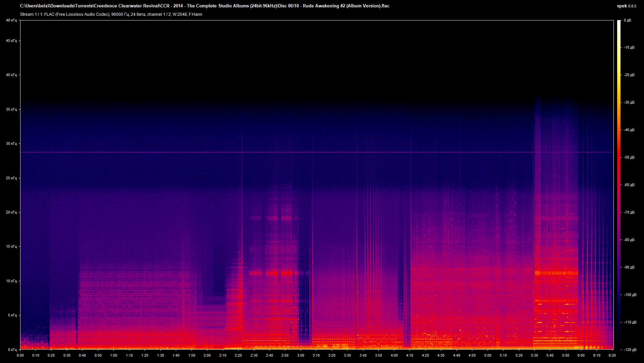This screenshot has height=363, width=644.
Task: Click the -60 дБ level on the legend
Action: 629,184
